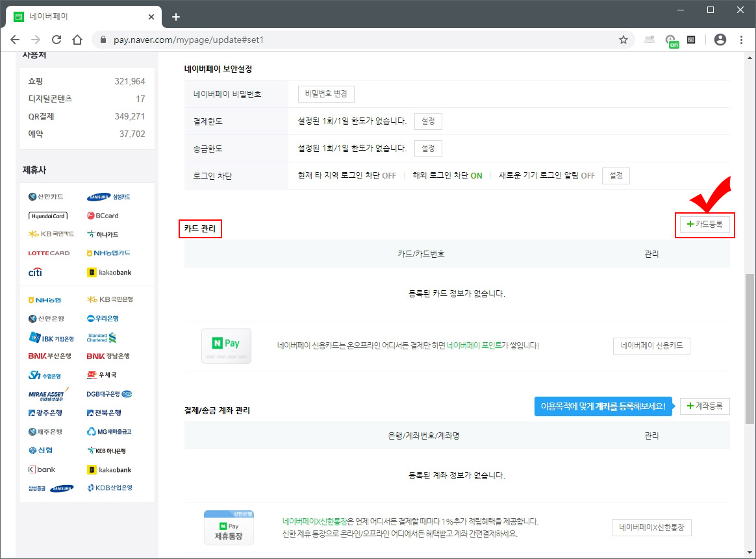Click the N Pay logo next to 신용카드 promotion

click(226, 345)
